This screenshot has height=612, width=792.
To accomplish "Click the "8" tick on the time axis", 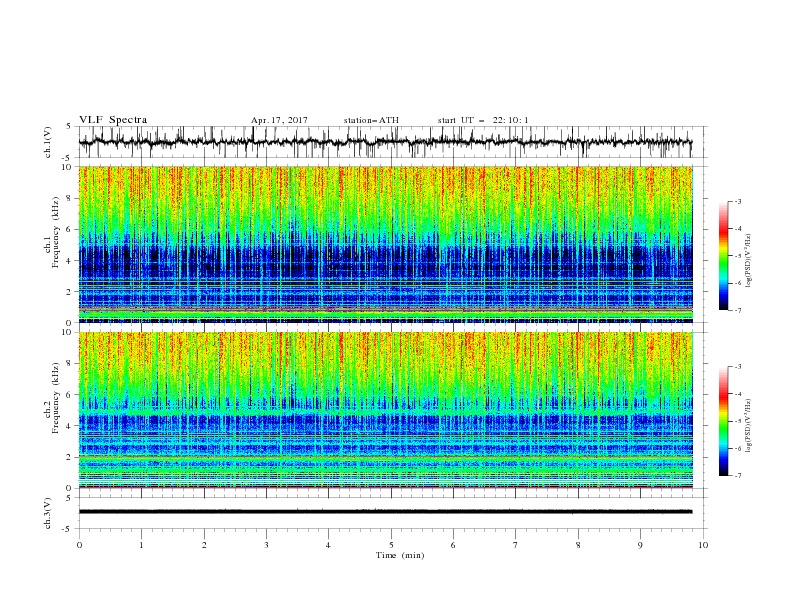I will 578,545.
